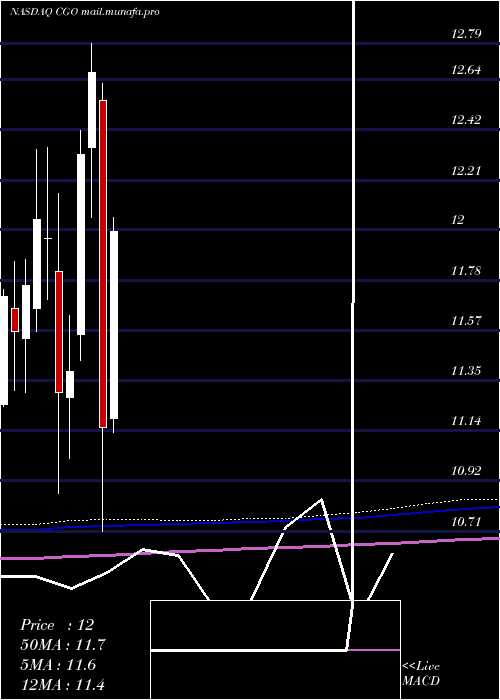Click the 12.42 price axis label

466,120
